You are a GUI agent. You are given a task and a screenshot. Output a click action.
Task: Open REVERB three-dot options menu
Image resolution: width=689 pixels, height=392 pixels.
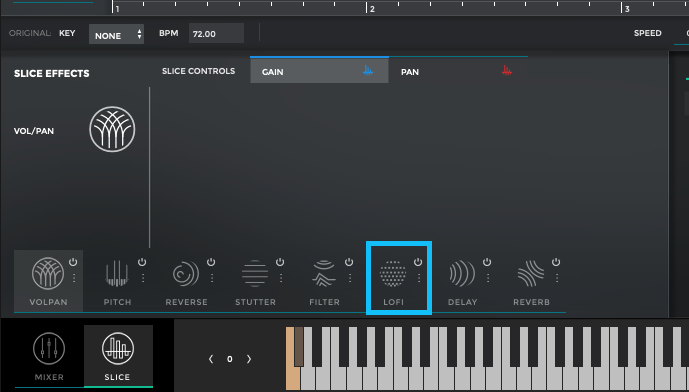pos(557,278)
